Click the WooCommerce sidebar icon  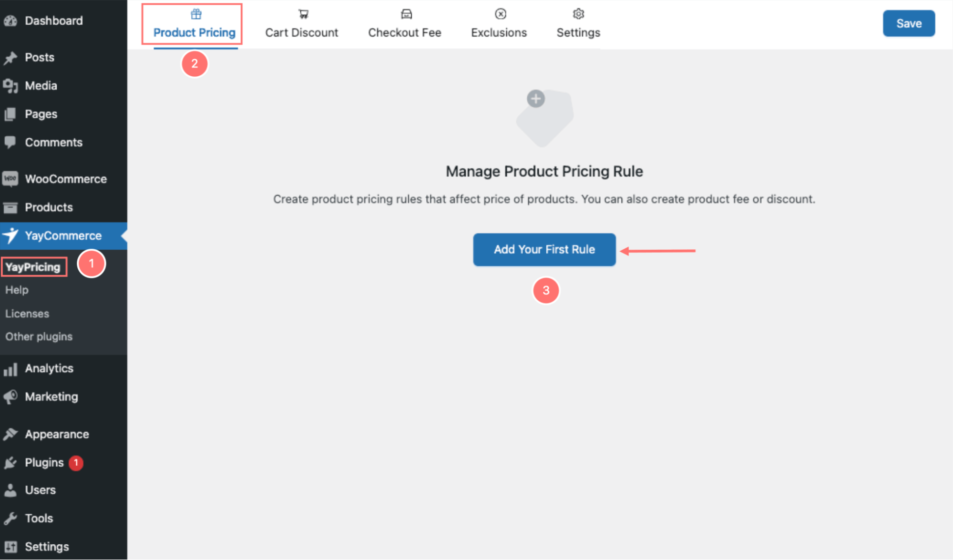point(10,179)
